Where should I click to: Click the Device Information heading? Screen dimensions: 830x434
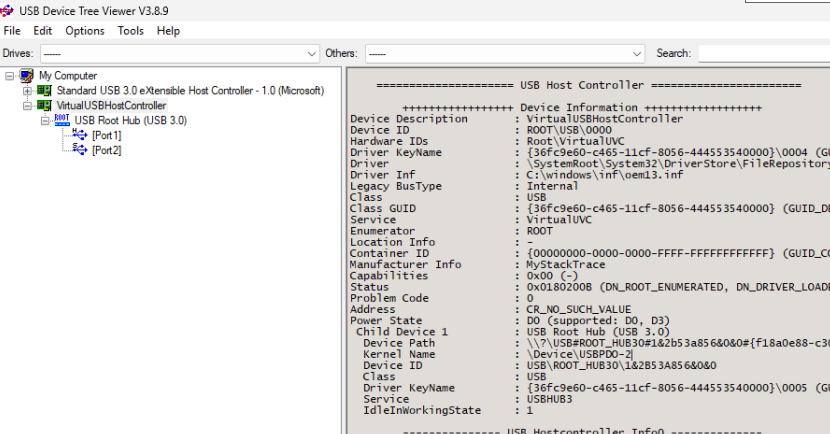point(581,107)
